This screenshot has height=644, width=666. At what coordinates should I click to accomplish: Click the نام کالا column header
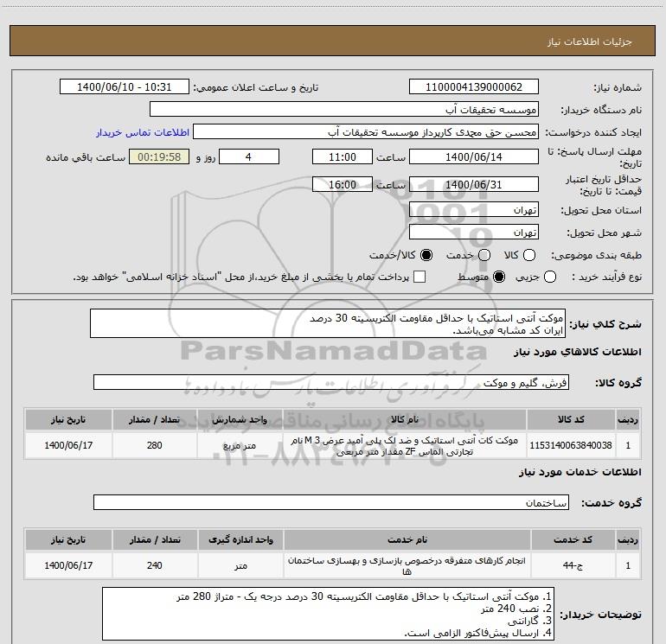(x=405, y=419)
